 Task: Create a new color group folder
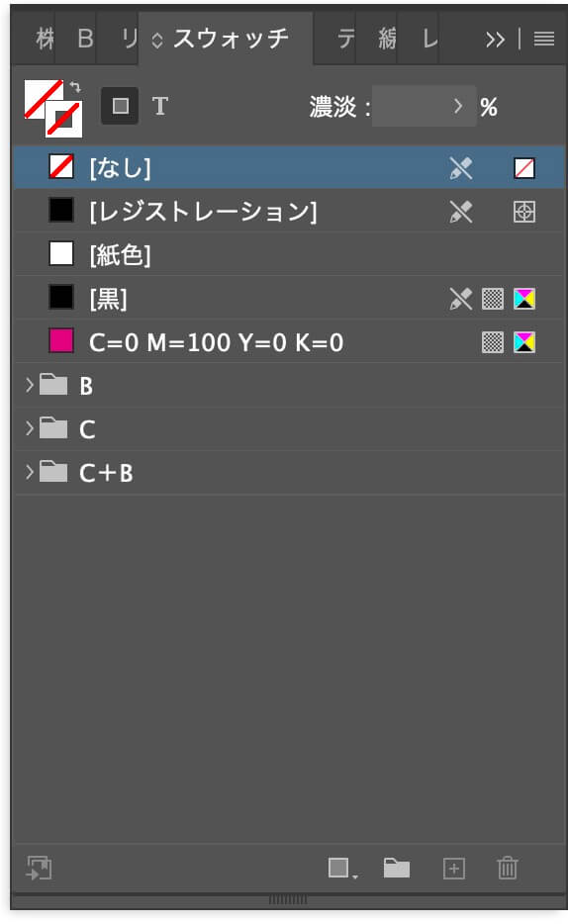[x=397, y=868]
